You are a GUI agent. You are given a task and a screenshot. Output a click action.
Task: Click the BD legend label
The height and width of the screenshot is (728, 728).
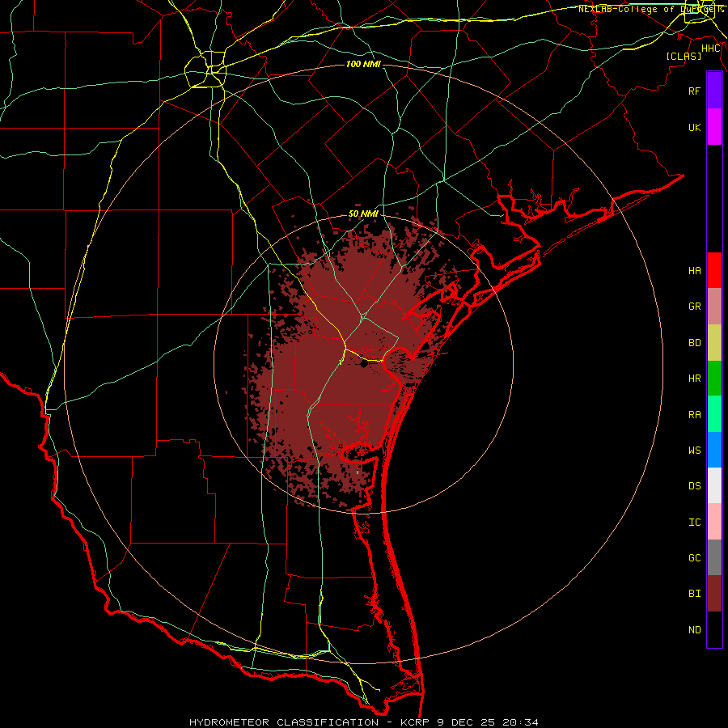[694, 343]
